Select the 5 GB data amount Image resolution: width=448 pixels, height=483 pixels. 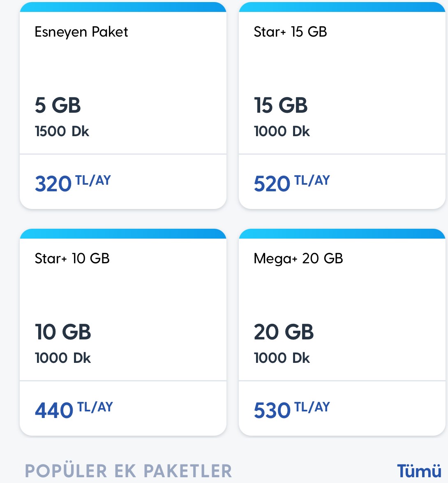point(58,105)
